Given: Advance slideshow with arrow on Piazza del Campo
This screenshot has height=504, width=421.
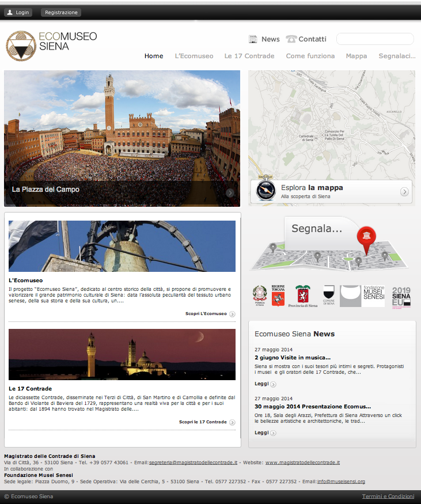Looking at the screenshot, I should click(x=230, y=192).
